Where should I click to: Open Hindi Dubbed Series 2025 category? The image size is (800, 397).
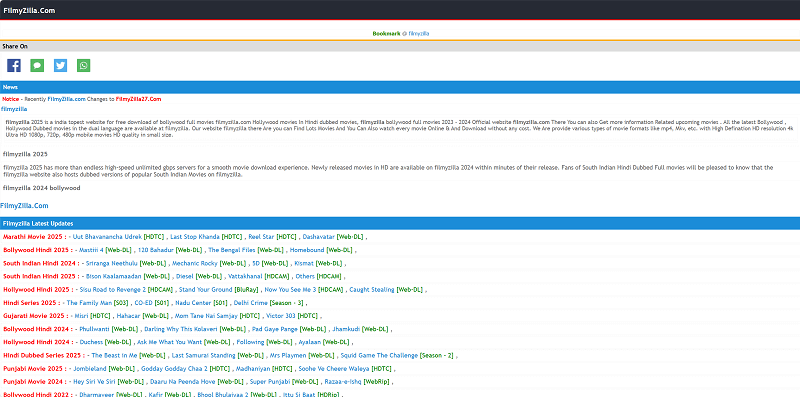(x=44, y=356)
